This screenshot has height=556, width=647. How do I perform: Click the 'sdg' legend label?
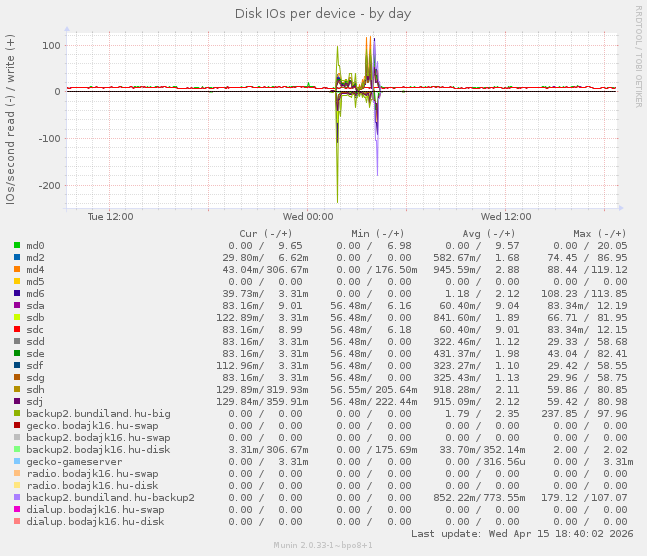[x=35, y=378]
